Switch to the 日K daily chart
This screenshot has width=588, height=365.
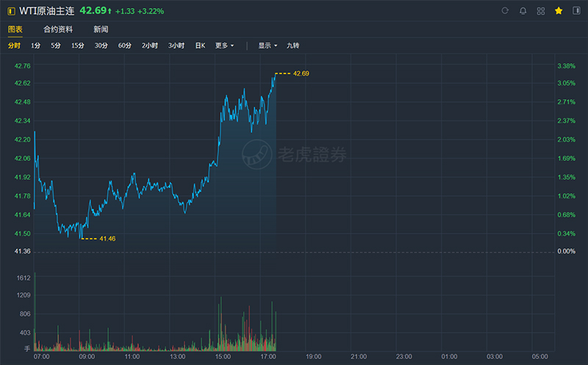pyautogui.click(x=200, y=46)
